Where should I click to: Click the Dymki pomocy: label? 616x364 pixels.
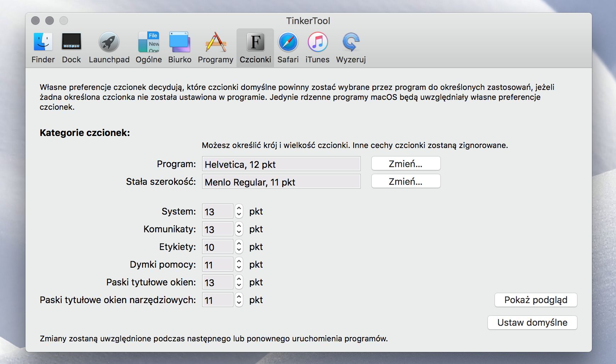[x=163, y=265]
